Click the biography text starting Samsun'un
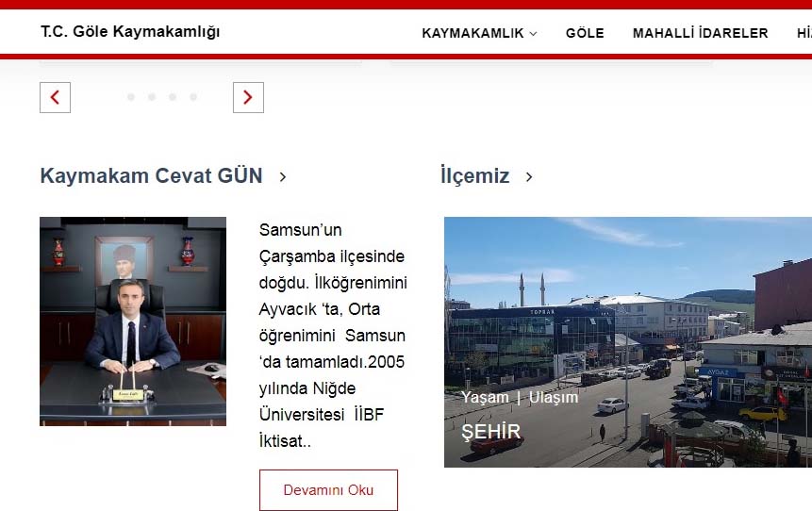 (x=333, y=336)
